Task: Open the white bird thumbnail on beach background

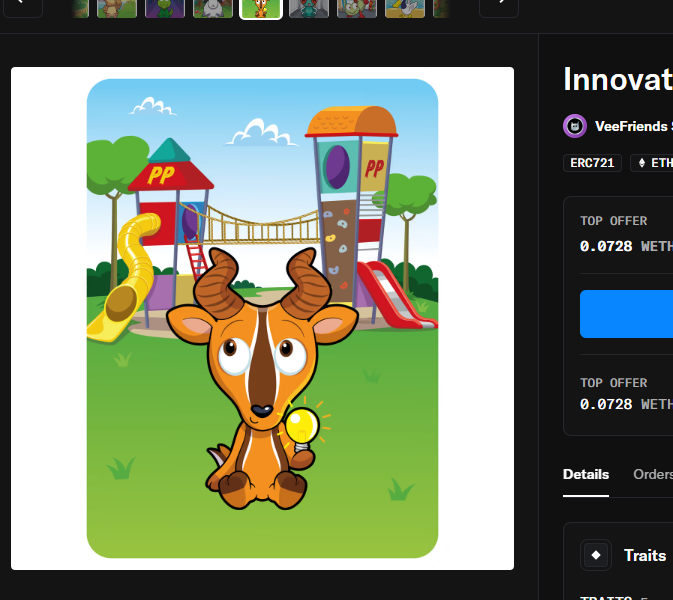Action: (405, 8)
